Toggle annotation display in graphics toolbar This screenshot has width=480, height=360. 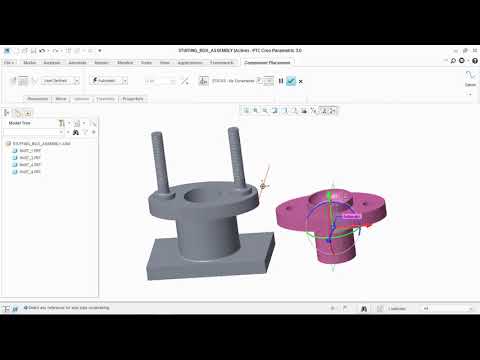point(324,110)
